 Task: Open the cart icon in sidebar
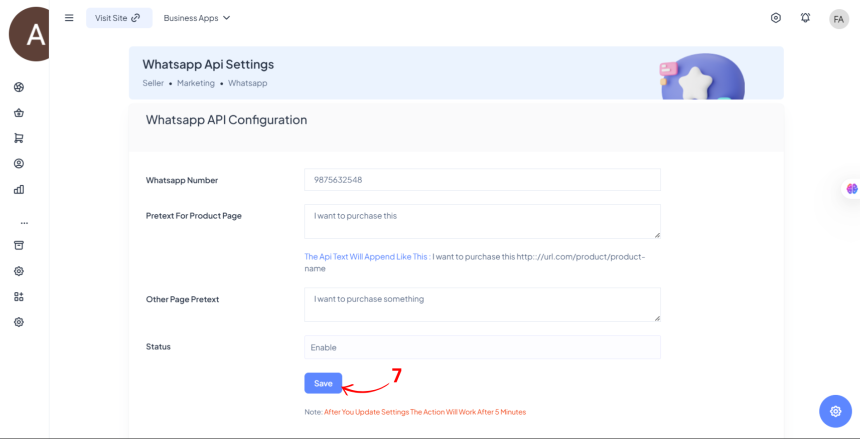[x=19, y=138]
